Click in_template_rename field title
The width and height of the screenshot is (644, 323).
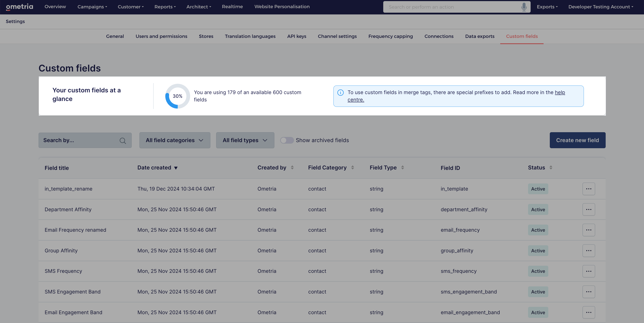[69, 189]
